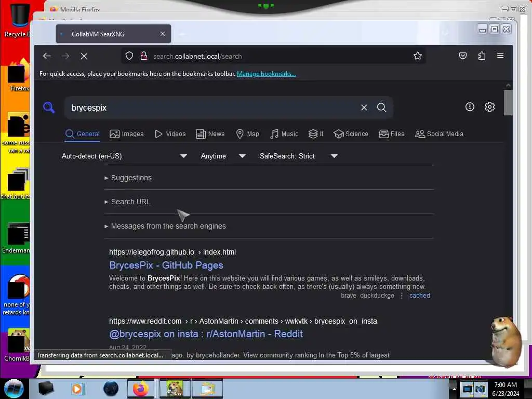Select the Enderman desktop icon
532x399 pixels.
coord(16,238)
